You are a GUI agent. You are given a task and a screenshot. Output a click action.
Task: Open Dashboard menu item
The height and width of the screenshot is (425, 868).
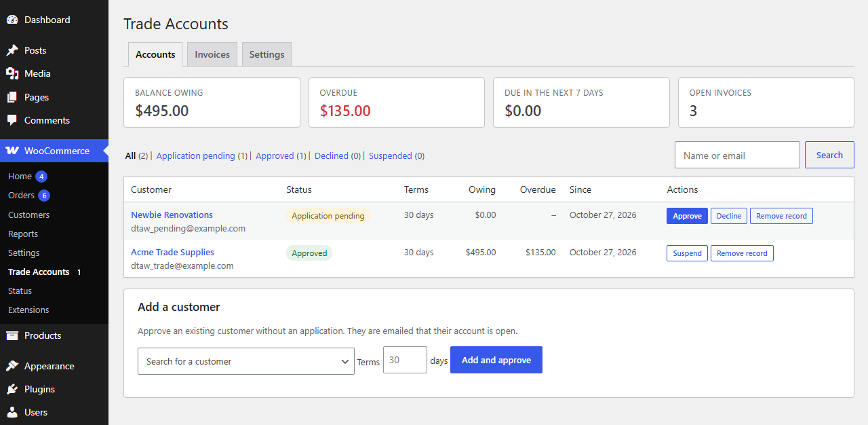[54, 20]
